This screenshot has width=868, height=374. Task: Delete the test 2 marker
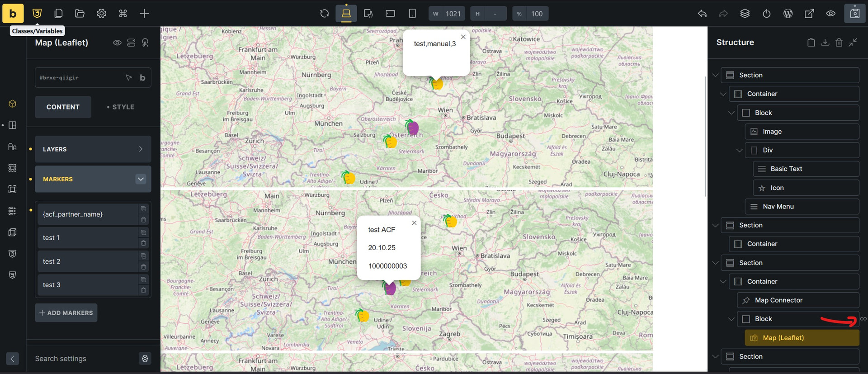point(143,267)
